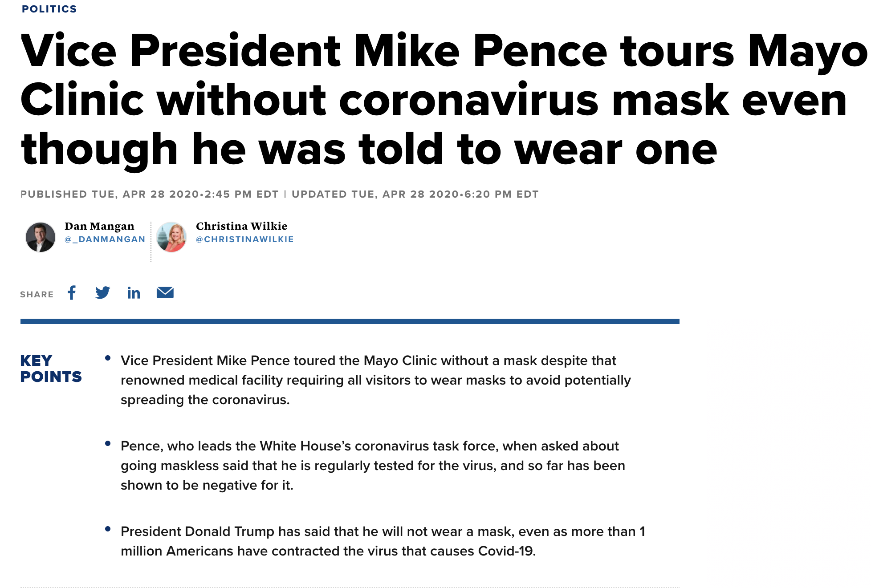Viewport: 871px width, 588px height.
Task: Click the KEY POINTS heading
Action: tap(51, 369)
